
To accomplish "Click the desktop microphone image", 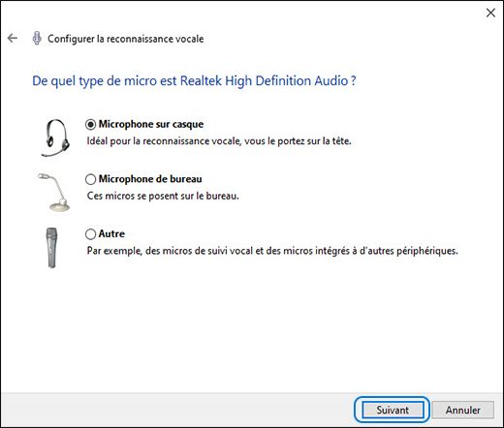I will (x=54, y=193).
